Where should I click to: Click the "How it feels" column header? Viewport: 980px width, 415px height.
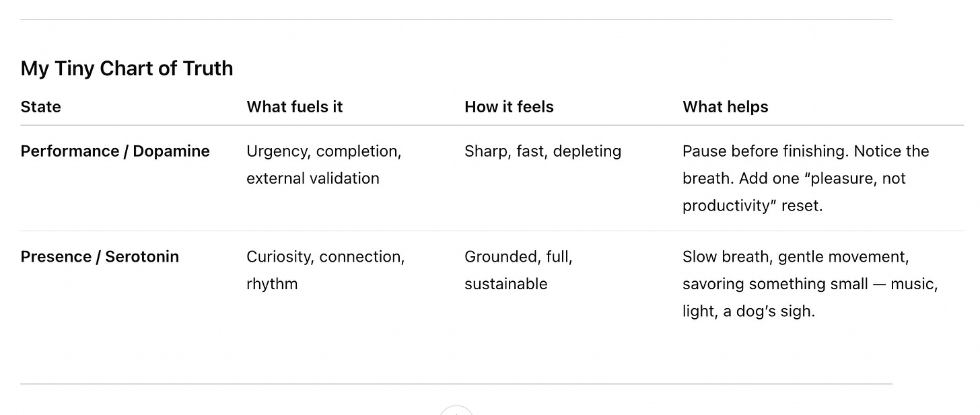[x=509, y=107]
